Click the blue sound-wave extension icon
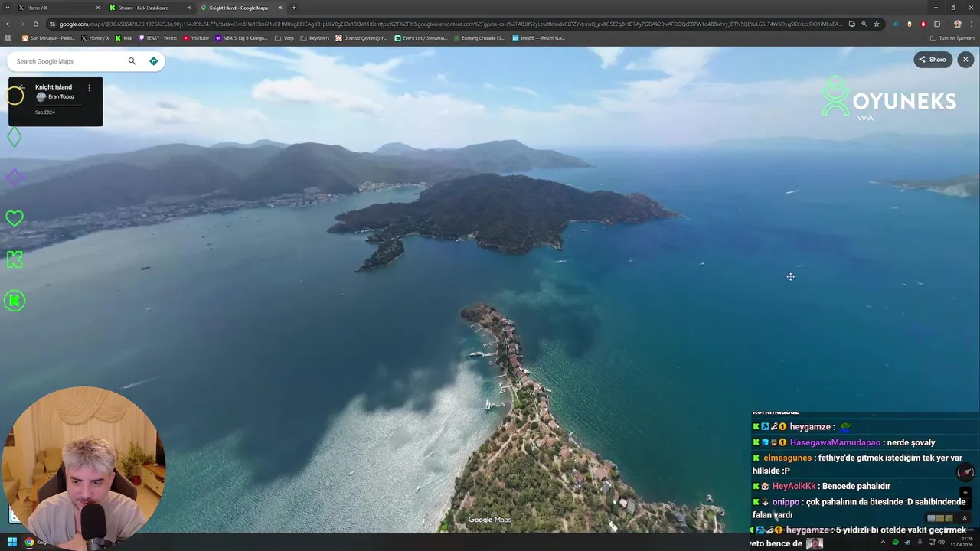This screenshot has height=551, width=980. [896, 24]
